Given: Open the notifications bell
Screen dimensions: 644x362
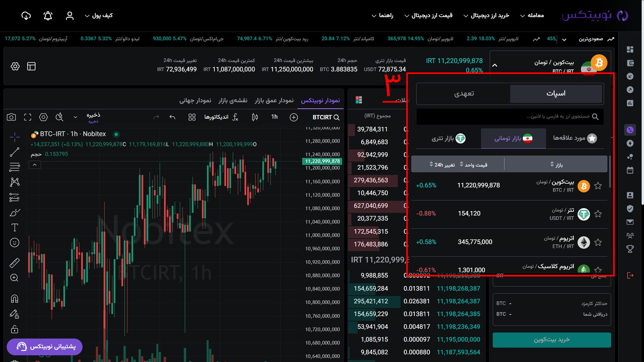Looking at the screenshot, I should point(48,16).
